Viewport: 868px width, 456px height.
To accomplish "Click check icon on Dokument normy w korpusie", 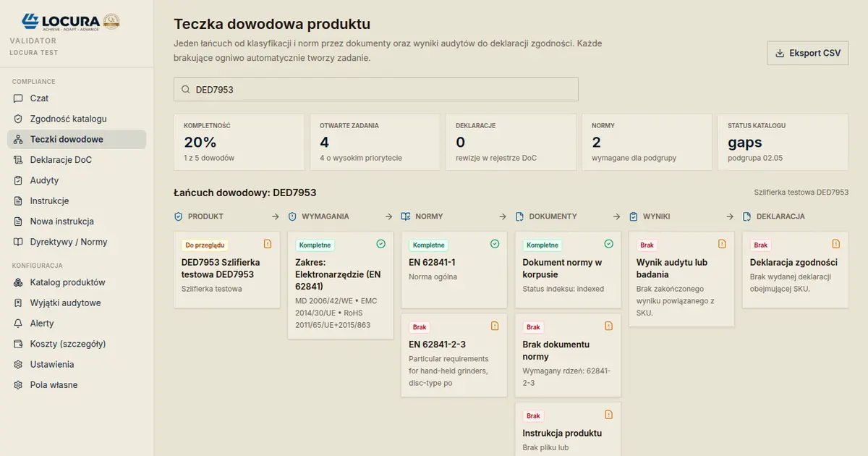I will (608, 244).
